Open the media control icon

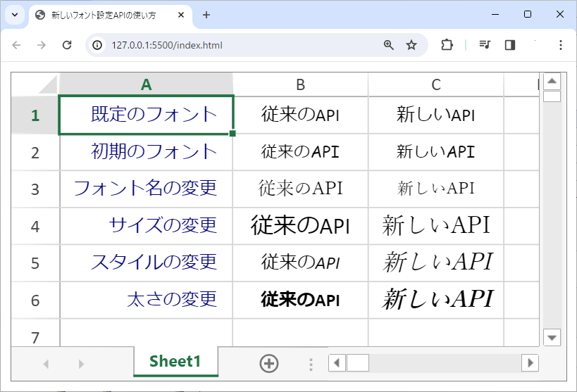coord(485,45)
